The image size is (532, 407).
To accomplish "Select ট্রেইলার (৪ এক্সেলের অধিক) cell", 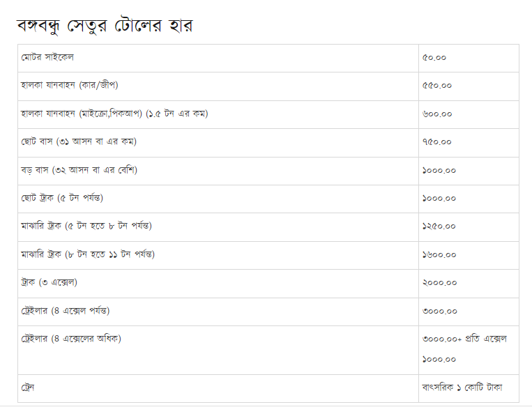I will [x=218, y=351].
